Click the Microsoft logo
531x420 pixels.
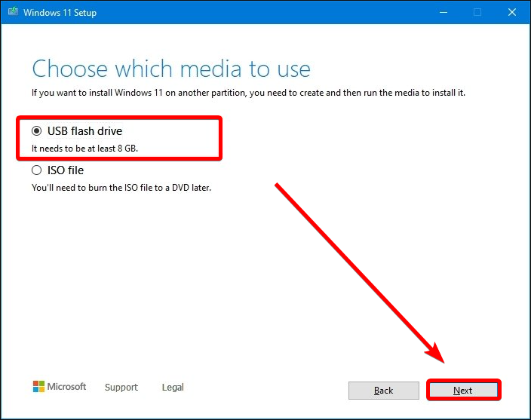click(x=60, y=387)
